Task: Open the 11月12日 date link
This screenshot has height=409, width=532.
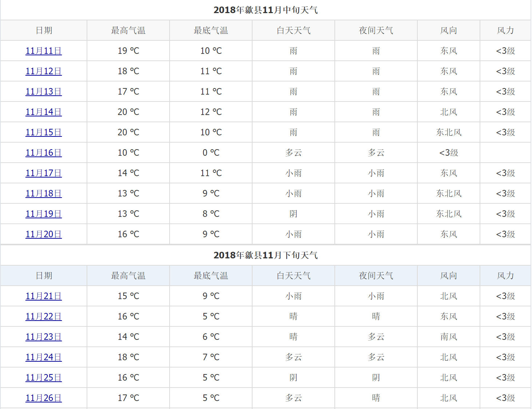Action: pyautogui.click(x=44, y=71)
